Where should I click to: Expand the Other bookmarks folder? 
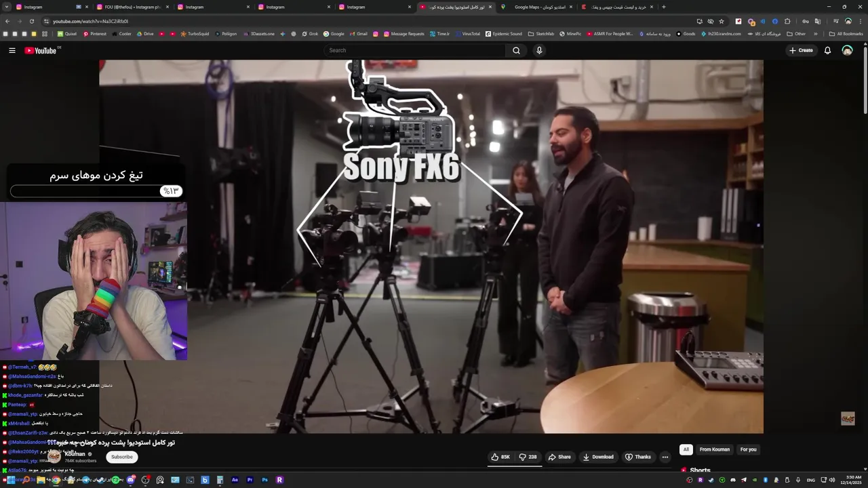(796, 34)
